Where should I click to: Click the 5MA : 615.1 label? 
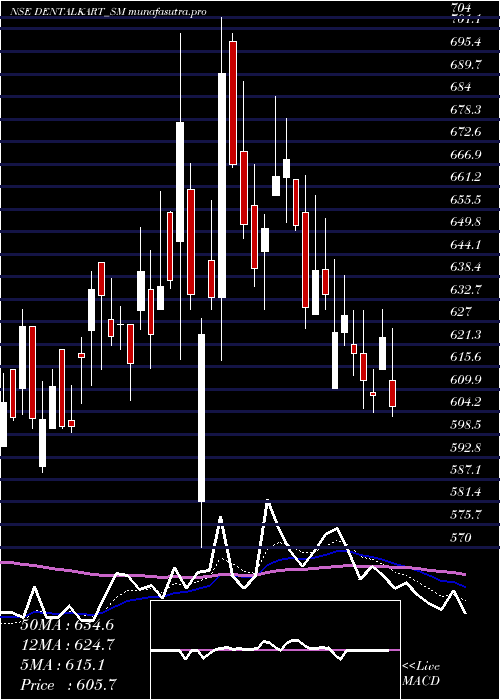click(x=62, y=665)
